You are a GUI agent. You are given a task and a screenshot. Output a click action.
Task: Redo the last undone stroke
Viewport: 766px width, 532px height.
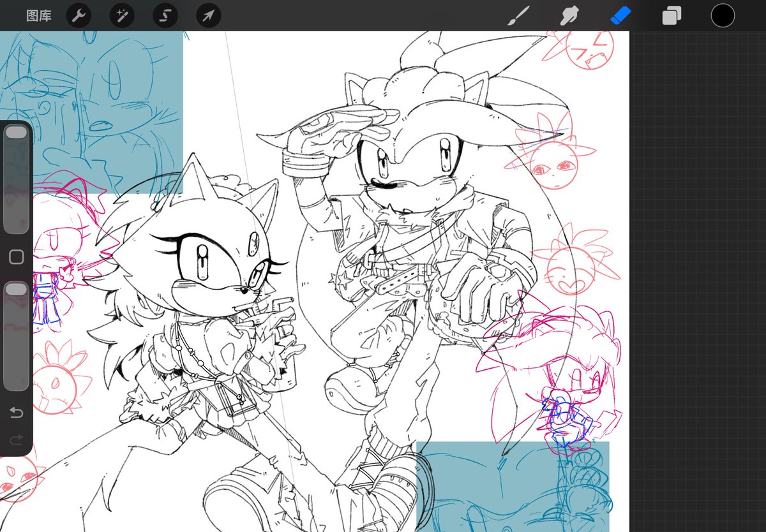click(x=16, y=439)
